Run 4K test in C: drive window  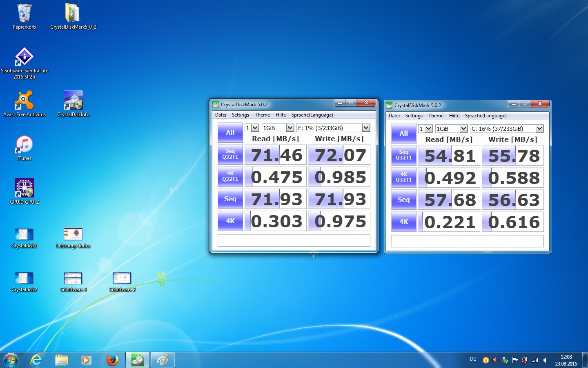pos(404,222)
